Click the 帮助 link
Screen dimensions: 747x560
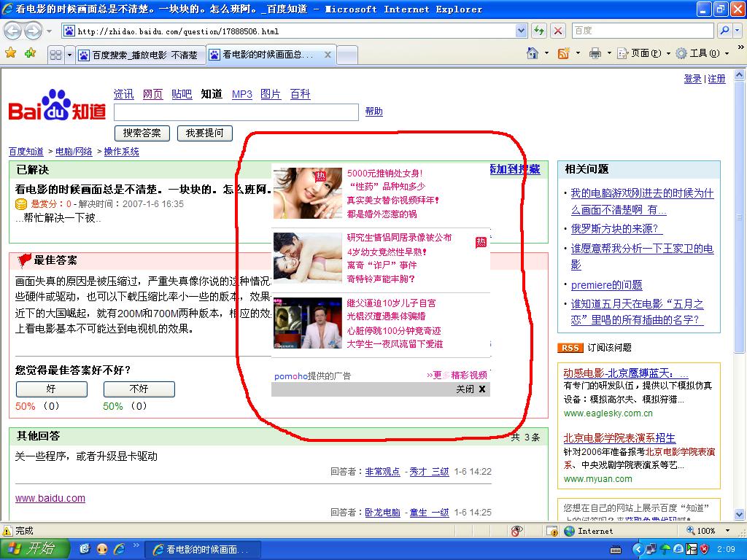[x=374, y=112]
